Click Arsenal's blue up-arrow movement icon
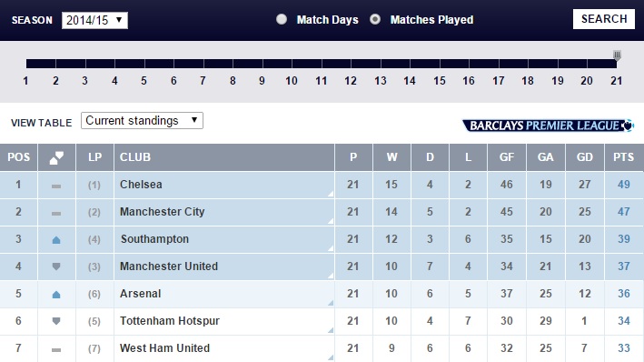The image size is (644, 362). pyautogui.click(x=56, y=295)
